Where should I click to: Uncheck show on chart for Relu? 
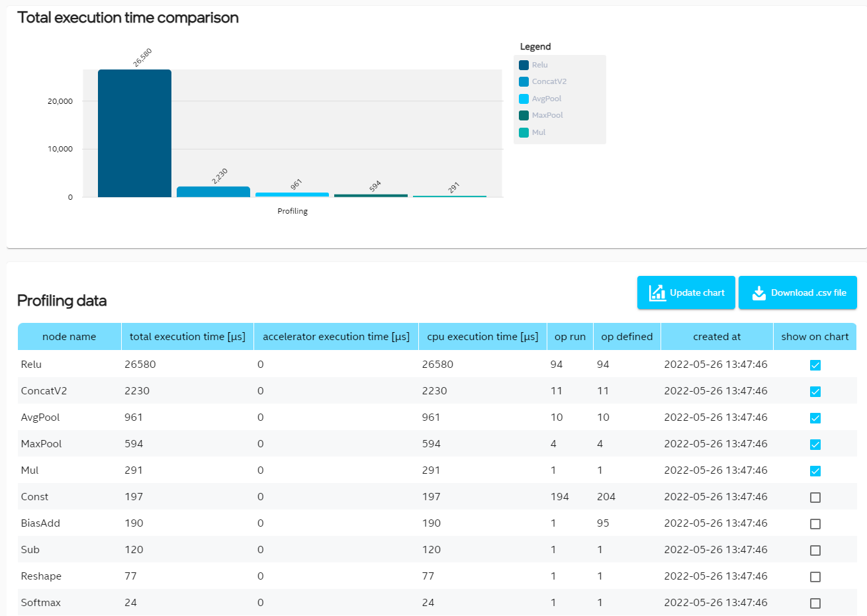[815, 365]
